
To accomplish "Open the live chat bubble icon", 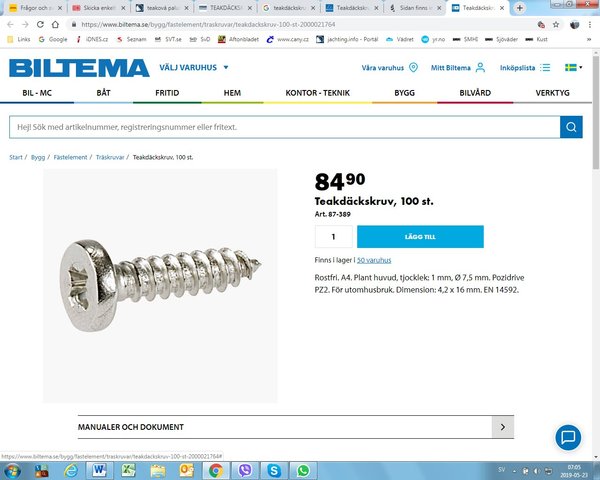I will coord(568,437).
